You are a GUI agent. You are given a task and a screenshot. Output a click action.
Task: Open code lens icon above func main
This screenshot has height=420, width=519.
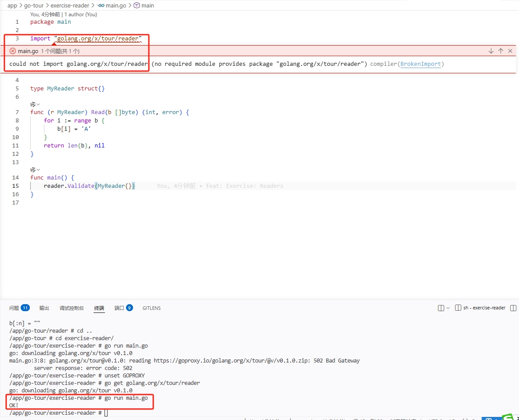click(33, 170)
